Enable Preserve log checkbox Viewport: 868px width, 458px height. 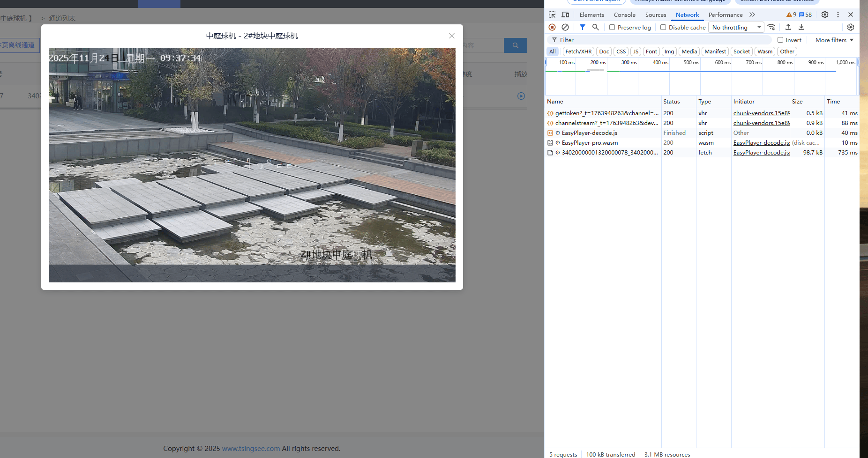pyautogui.click(x=612, y=28)
